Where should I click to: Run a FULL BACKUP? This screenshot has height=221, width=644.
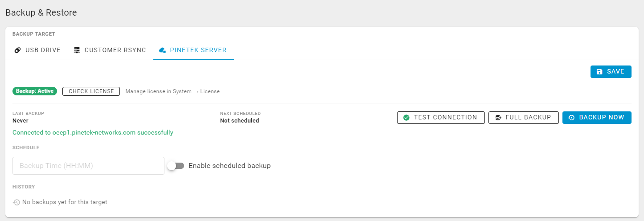coord(523,118)
